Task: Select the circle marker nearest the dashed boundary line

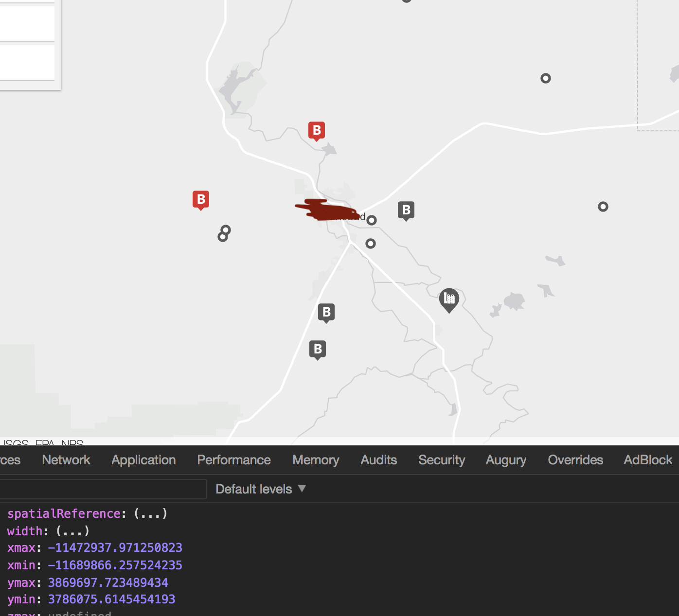Action: (x=546, y=78)
